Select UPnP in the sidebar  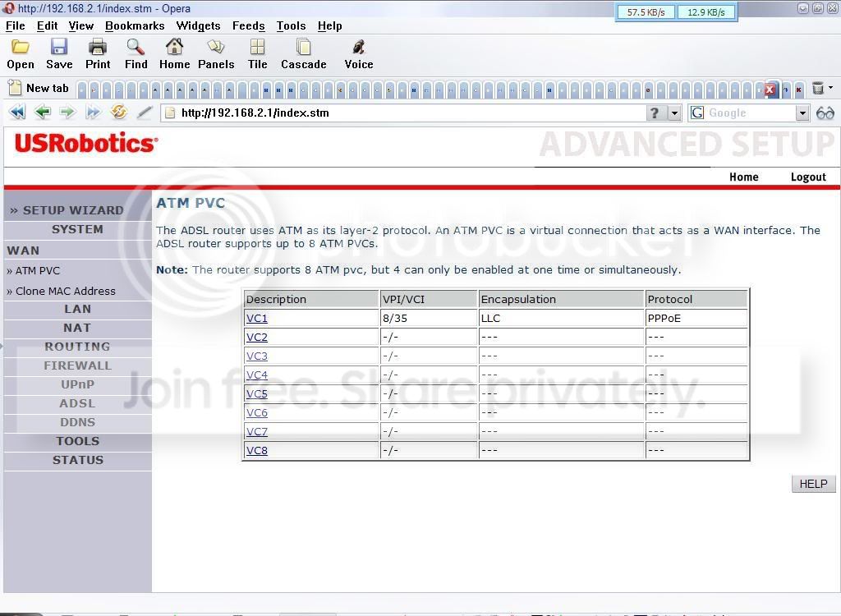(77, 384)
